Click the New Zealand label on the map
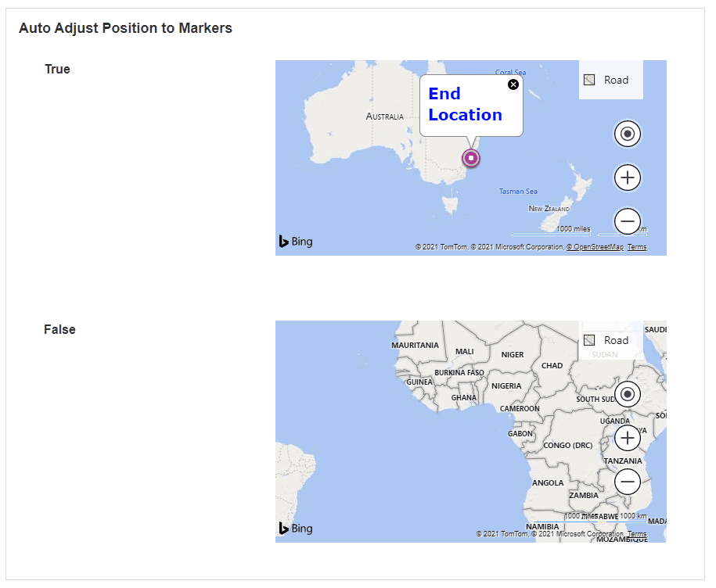 (549, 209)
